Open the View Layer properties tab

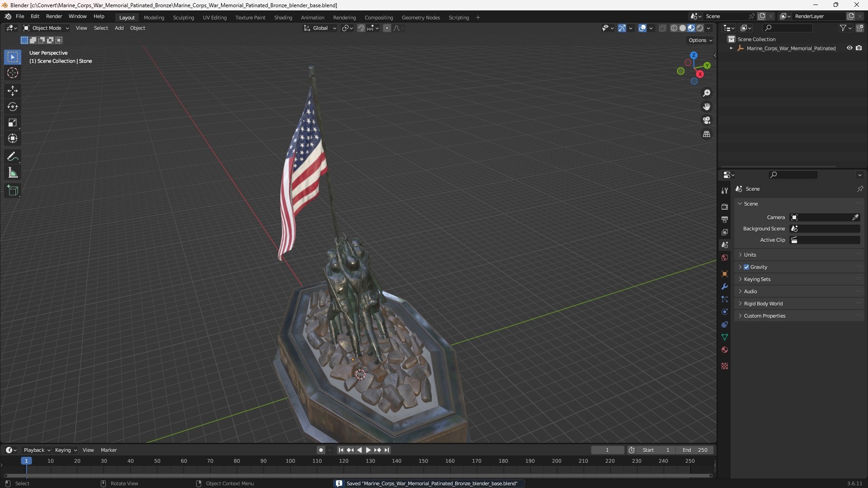(x=725, y=232)
